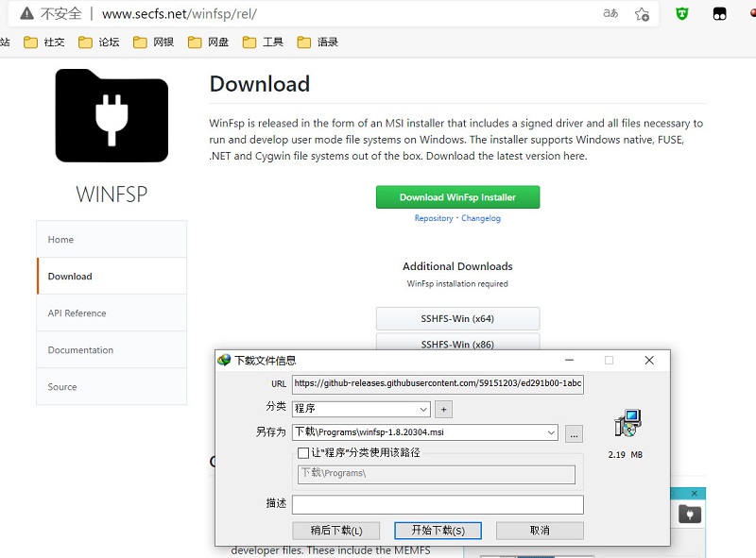
Task: Click the Download WinFsp Installer button
Action: [458, 197]
